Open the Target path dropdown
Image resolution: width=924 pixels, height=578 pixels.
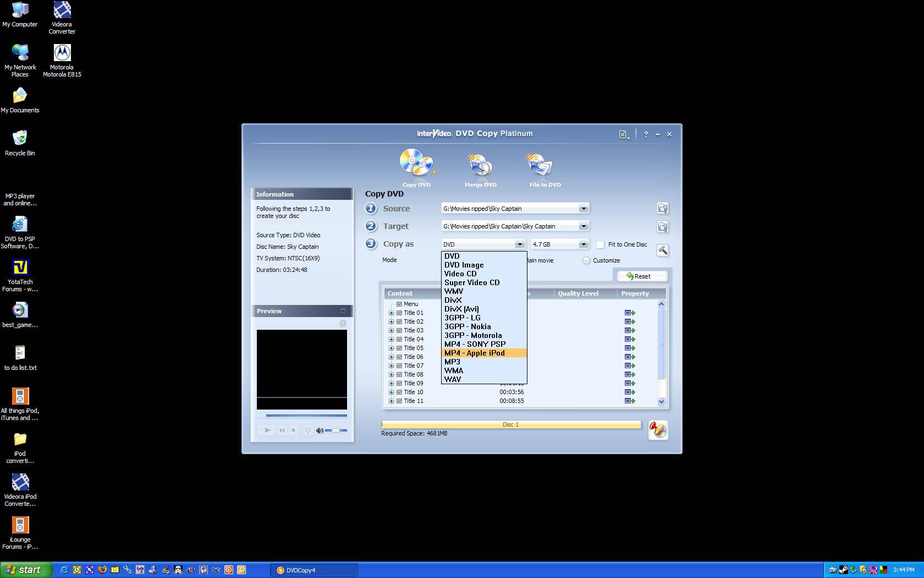[x=584, y=226]
